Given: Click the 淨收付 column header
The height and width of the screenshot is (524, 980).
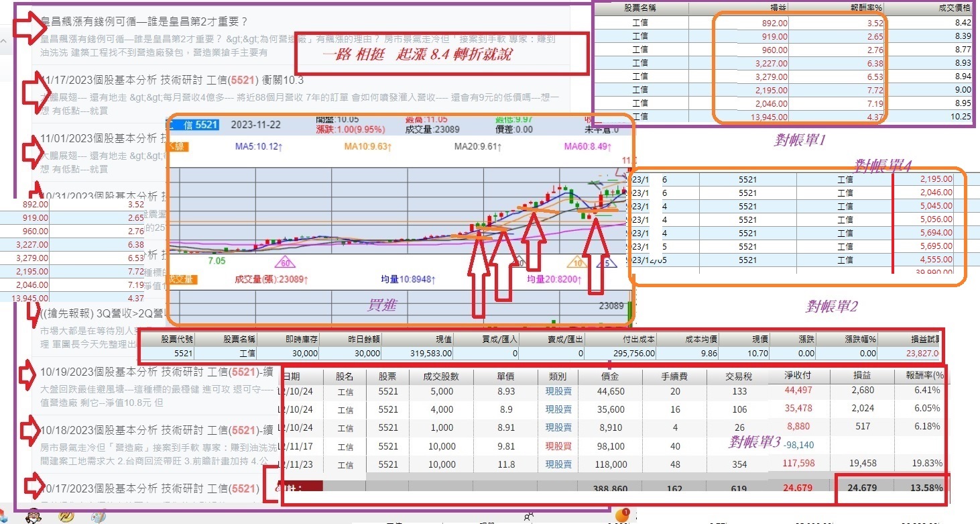Looking at the screenshot, I should coord(798,376).
